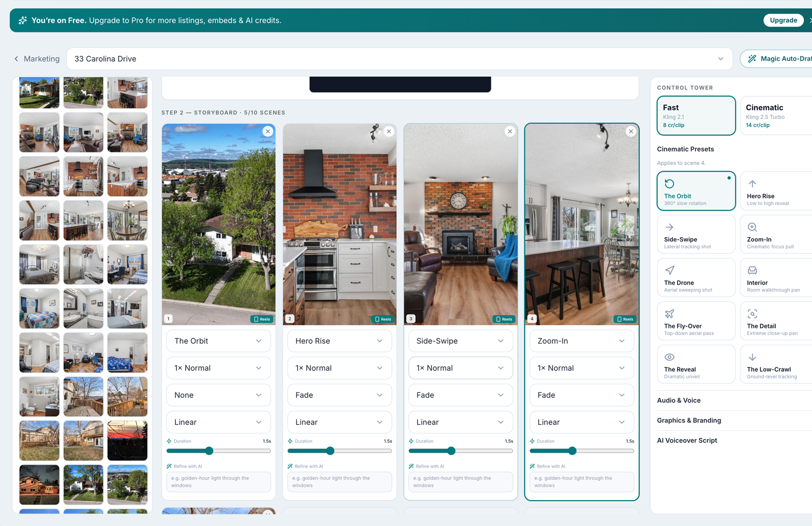Open scene 4 Linear easing dropdown

(x=581, y=422)
